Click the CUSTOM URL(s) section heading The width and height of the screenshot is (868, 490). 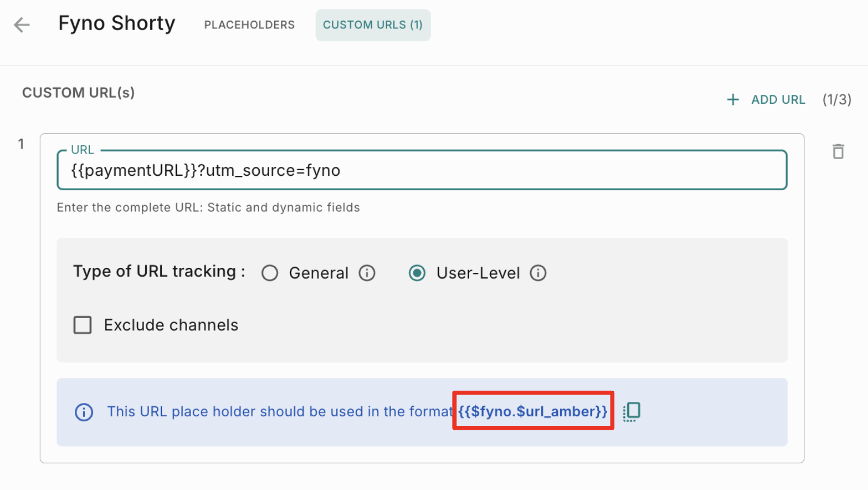(78, 93)
